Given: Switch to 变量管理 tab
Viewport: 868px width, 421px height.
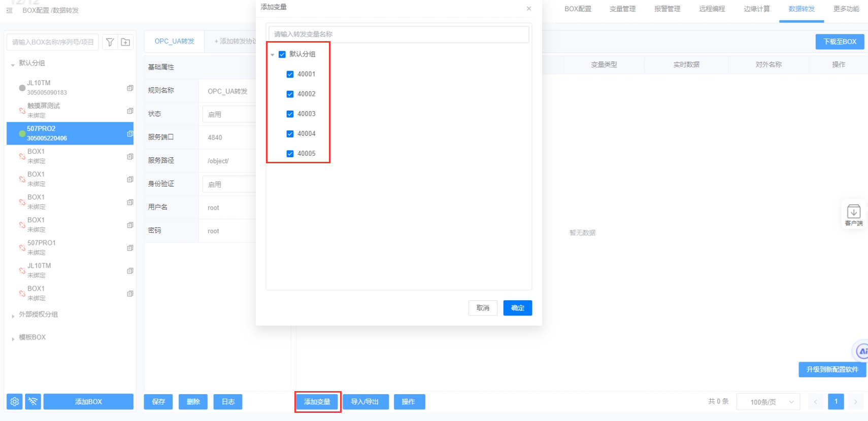Looking at the screenshot, I should (x=622, y=9).
